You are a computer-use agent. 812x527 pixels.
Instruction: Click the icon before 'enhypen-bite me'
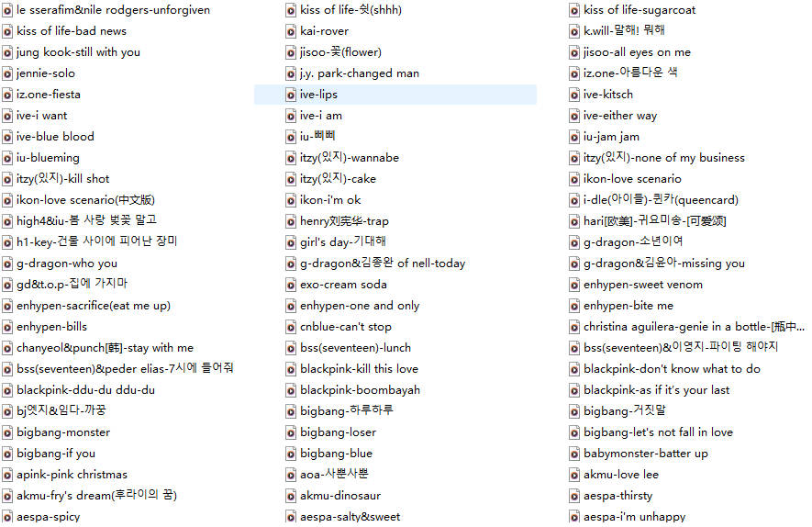574,307
